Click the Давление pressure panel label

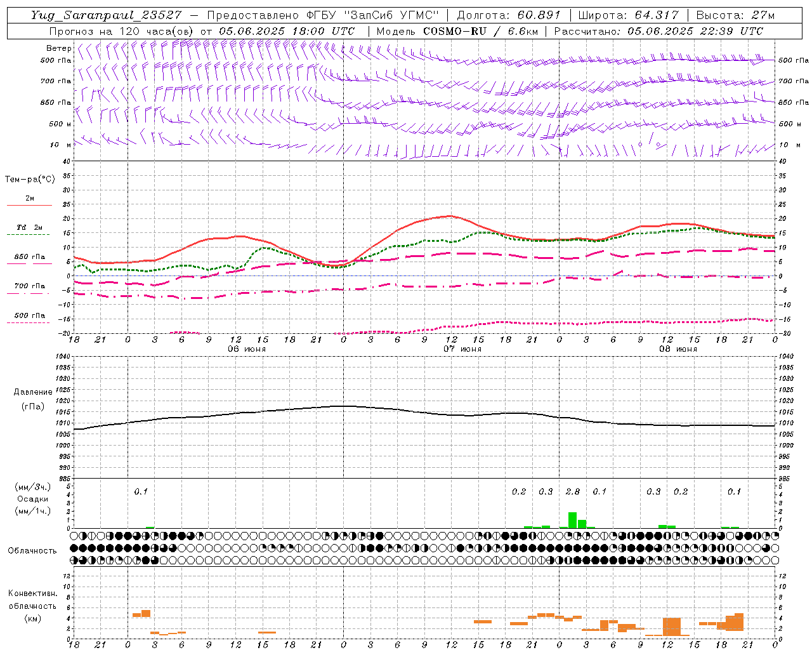(32, 392)
